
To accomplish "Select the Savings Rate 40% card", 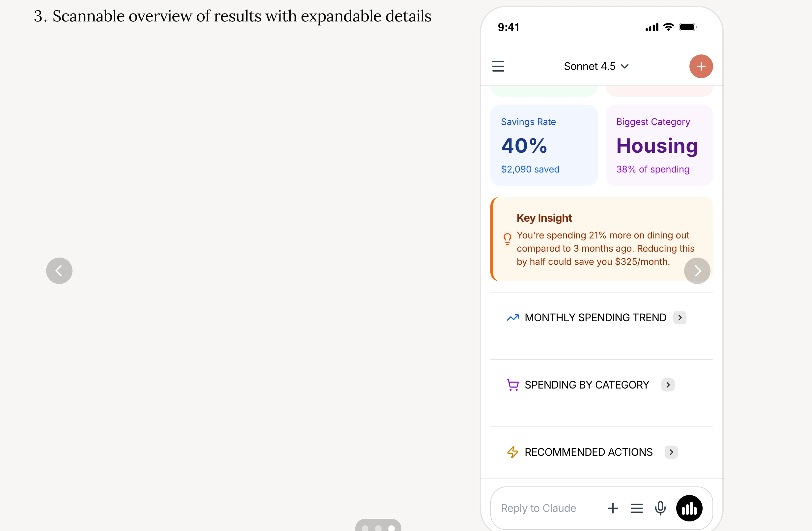I will (x=544, y=145).
